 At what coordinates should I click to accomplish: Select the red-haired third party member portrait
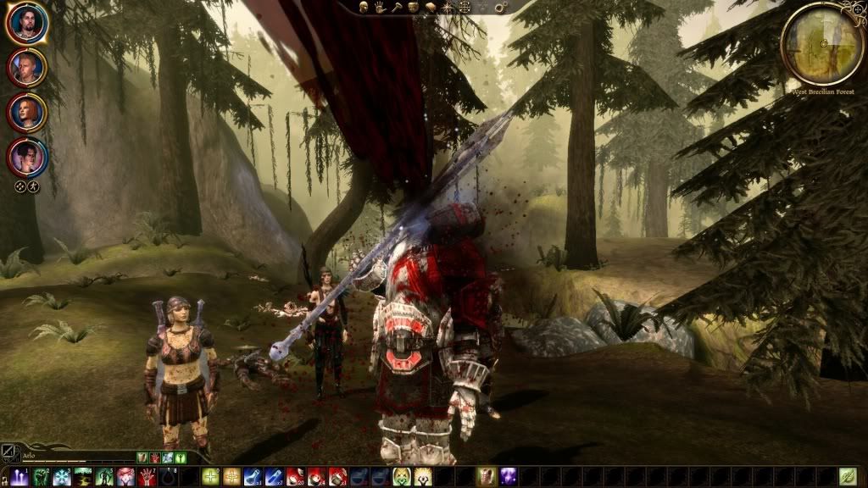coord(27,113)
